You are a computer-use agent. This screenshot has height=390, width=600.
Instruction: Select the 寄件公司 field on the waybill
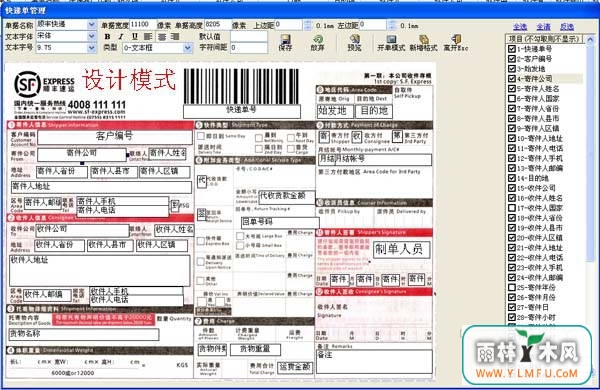coord(82,154)
